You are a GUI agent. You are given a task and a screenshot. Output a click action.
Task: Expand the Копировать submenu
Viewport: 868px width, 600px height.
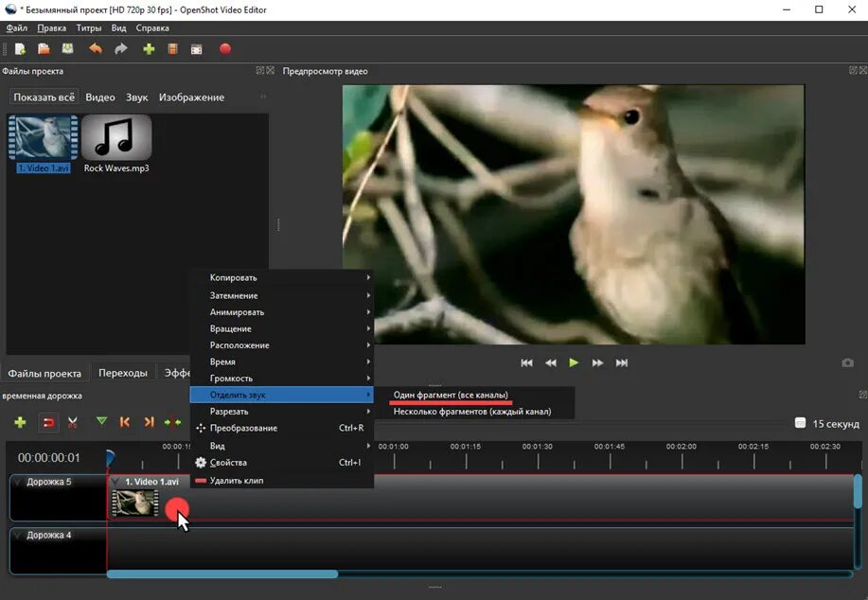[x=282, y=277]
